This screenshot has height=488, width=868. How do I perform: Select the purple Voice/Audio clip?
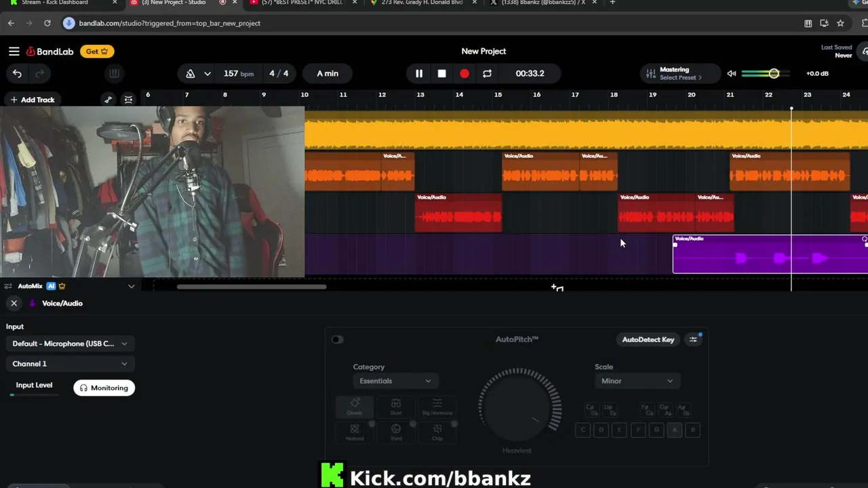click(x=770, y=254)
